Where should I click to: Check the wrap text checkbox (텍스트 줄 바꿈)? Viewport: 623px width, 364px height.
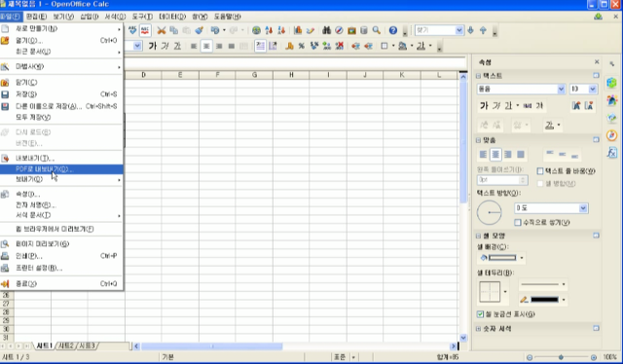click(540, 171)
